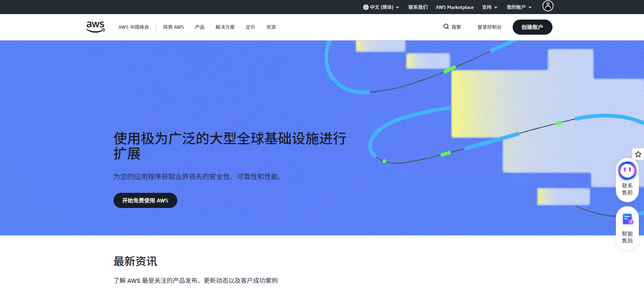Click the 搜索 search label
This screenshot has height=302, width=644.
point(456,27)
